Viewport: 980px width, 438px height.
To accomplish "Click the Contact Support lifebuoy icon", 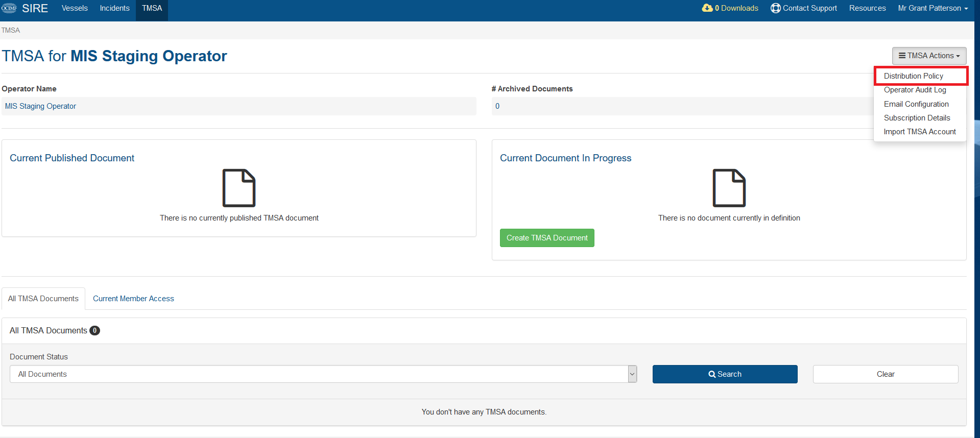I will pyautogui.click(x=775, y=8).
